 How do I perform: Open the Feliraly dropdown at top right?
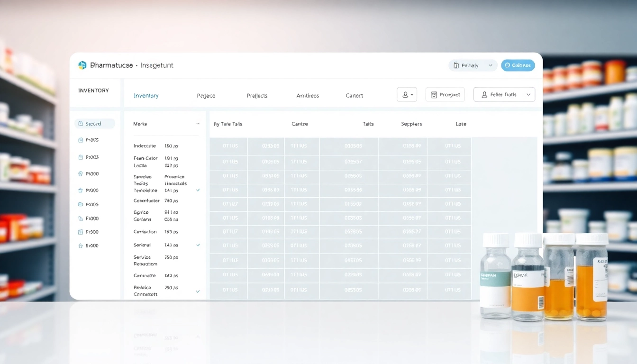tap(490, 65)
